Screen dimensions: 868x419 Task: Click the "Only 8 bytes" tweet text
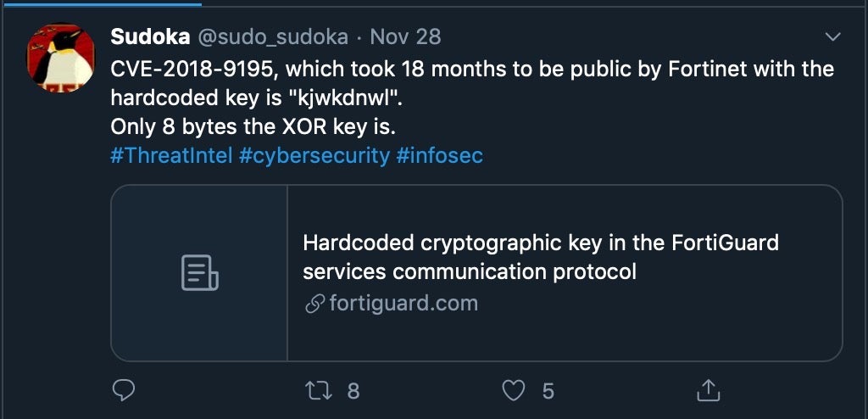click(254, 127)
